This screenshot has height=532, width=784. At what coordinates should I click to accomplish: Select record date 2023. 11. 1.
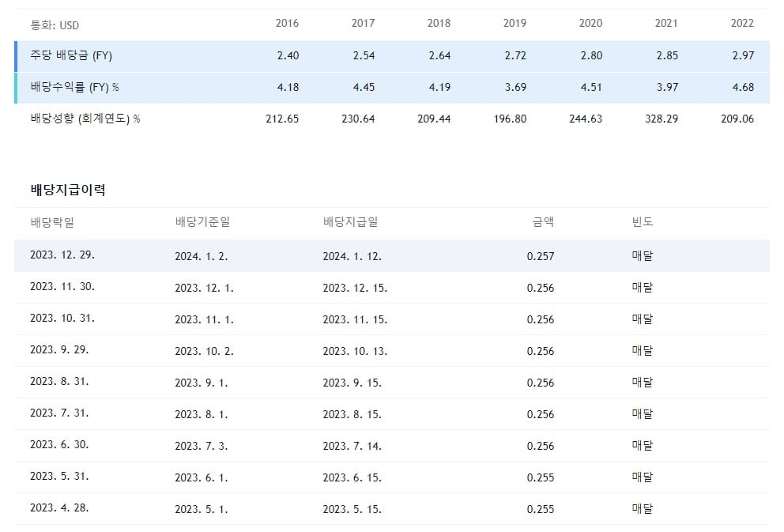click(x=205, y=319)
